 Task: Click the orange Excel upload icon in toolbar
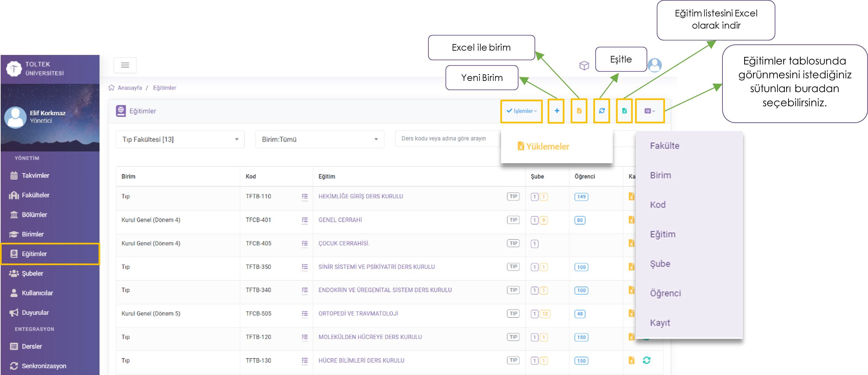[x=579, y=111]
